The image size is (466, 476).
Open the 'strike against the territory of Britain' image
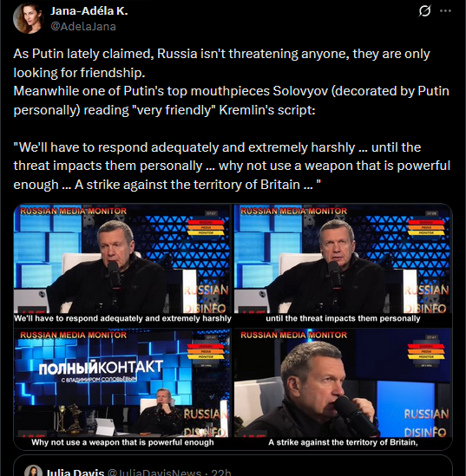click(343, 388)
